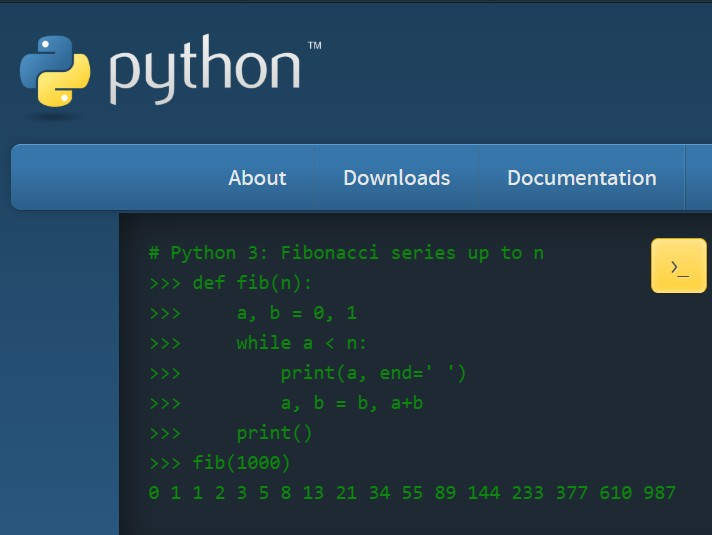Screen dimensions: 712x535
Task: Open the About menu
Action: pyautogui.click(x=257, y=178)
